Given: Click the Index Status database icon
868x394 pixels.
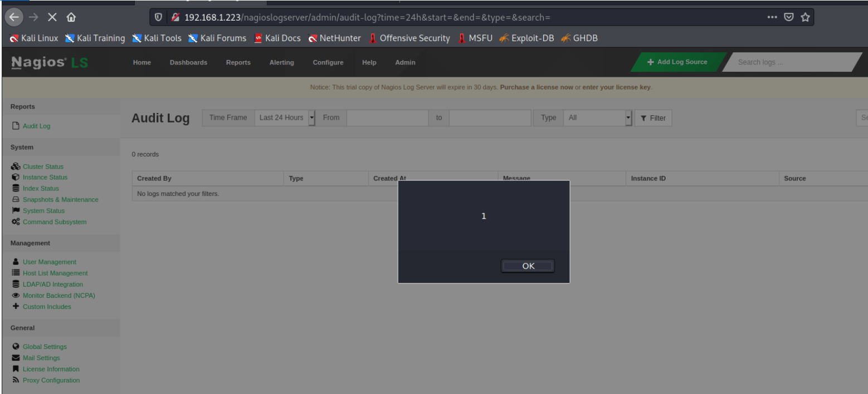Looking at the screenshot, I should (16, 188).
